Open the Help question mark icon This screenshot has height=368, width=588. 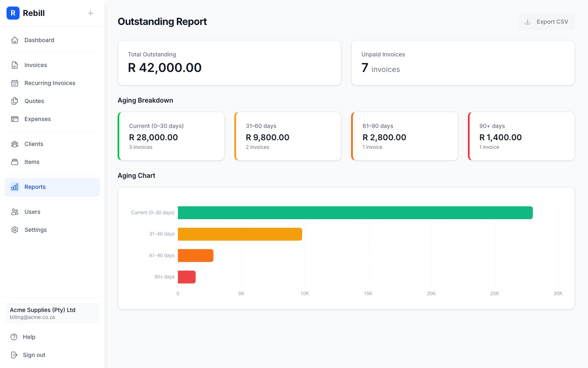(15, 337)
